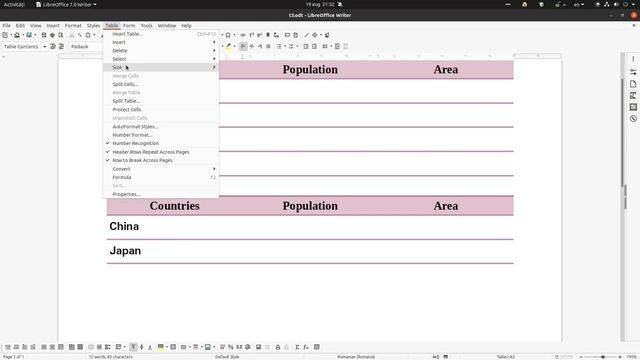The height and width of the screenshot is (360, 640).
Task: Click the Align Right paragraph icon
Action: (x=260, y=47)
